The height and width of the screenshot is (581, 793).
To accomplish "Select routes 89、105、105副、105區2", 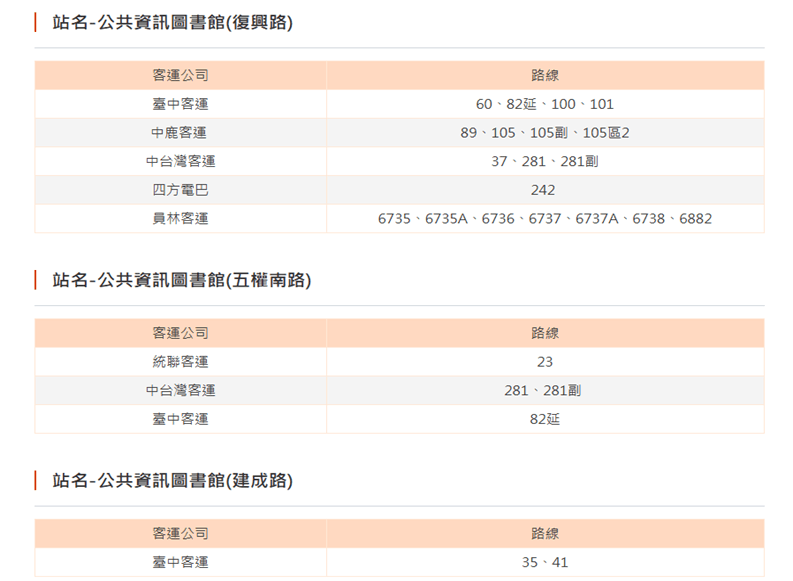I will point(545,132).
